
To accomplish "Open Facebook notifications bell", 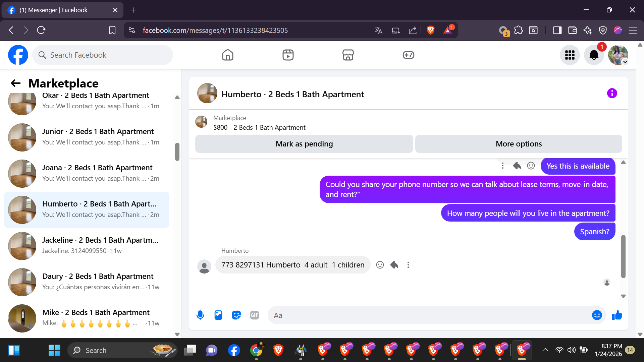I will coord(594,55).
